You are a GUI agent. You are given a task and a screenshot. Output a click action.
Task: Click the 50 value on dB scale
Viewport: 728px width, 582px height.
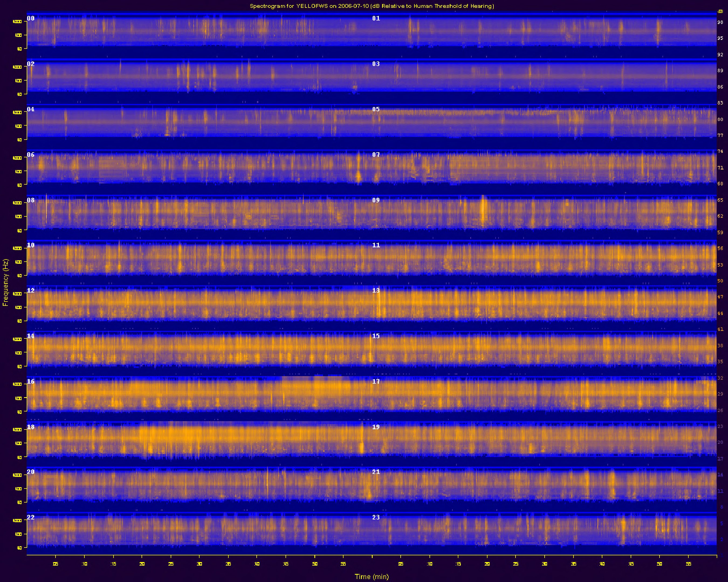pos(720,281)
